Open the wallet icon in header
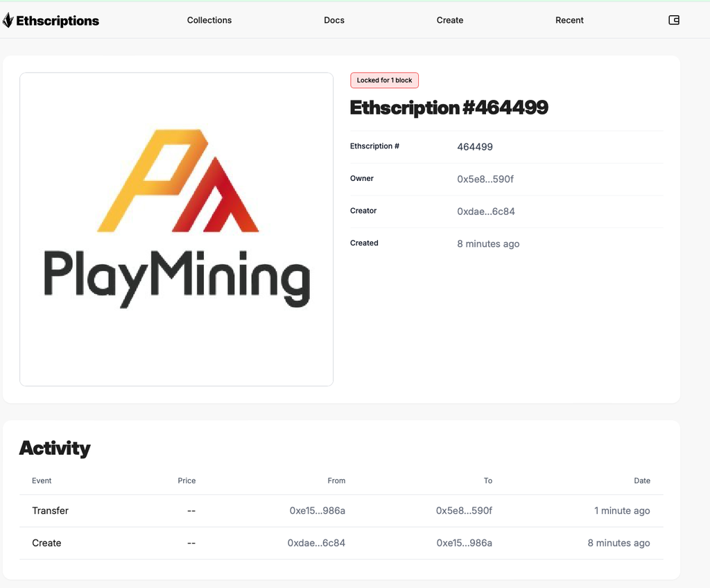Screen dimensions: 710x588 click(674, 20)
